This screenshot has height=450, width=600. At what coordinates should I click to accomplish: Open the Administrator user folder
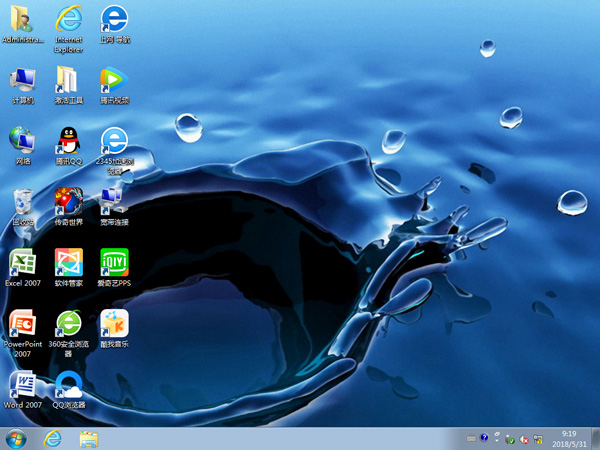click(x=23, y=20)
